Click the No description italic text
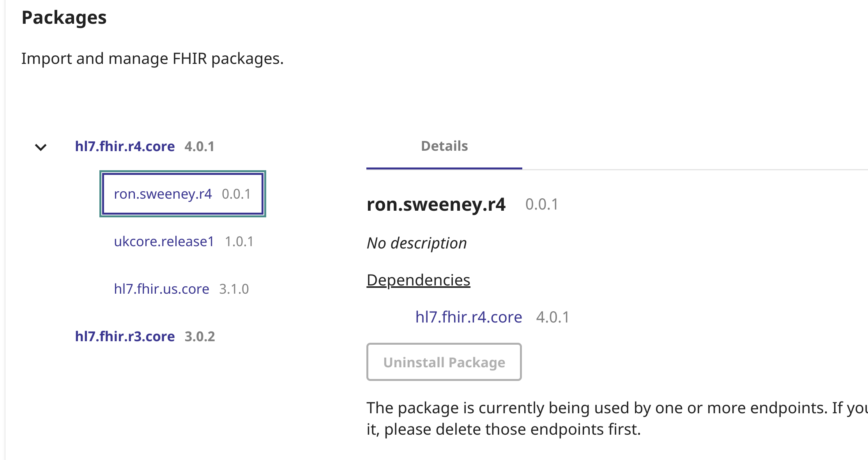Viewport: 868px width, 460px height. point(417,243)
